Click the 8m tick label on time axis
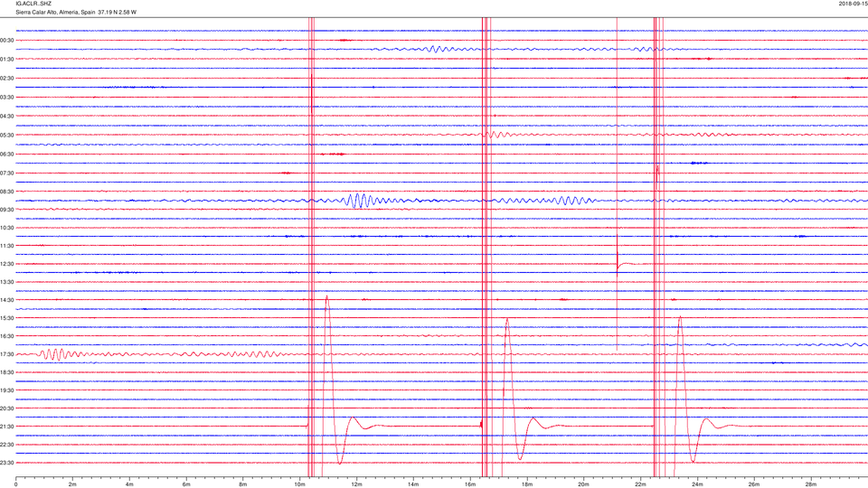The width and height of the screenshot is (868, 488). pos(243,484)
